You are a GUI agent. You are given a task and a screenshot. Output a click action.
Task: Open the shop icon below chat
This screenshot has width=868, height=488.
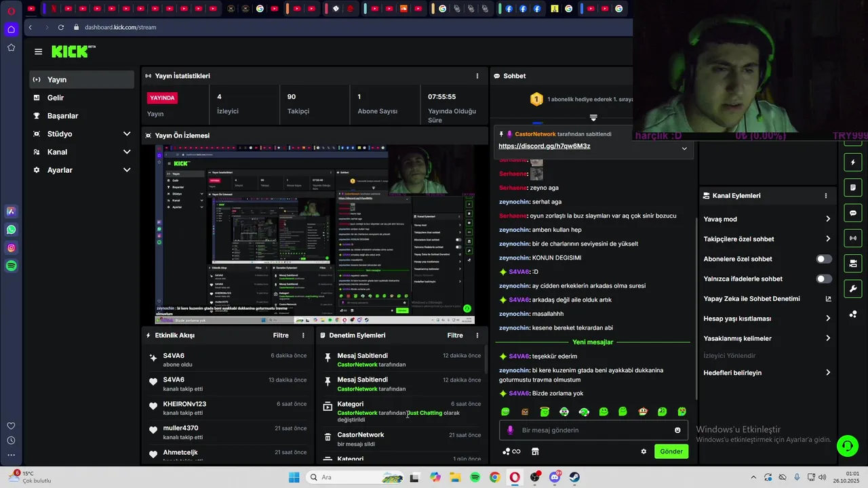pos(534,451)
